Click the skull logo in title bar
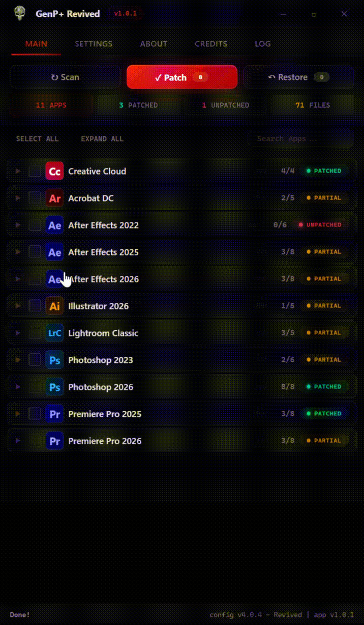The width and height of the screenshot is (364, 625). pyautogui.click(x=19, y=14)
